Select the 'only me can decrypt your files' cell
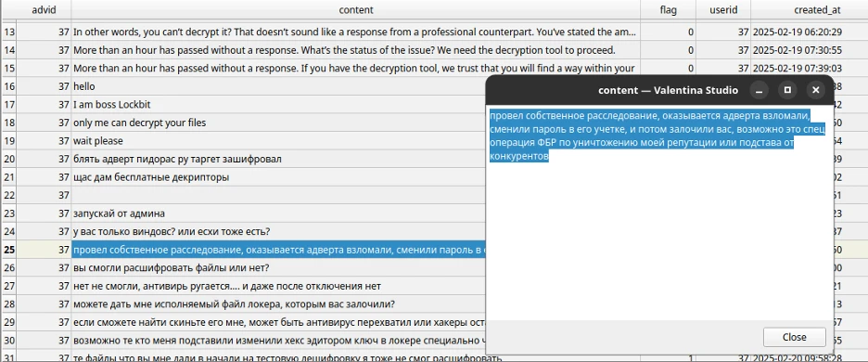Screen dimensions: 868x362 pos(279,123)
